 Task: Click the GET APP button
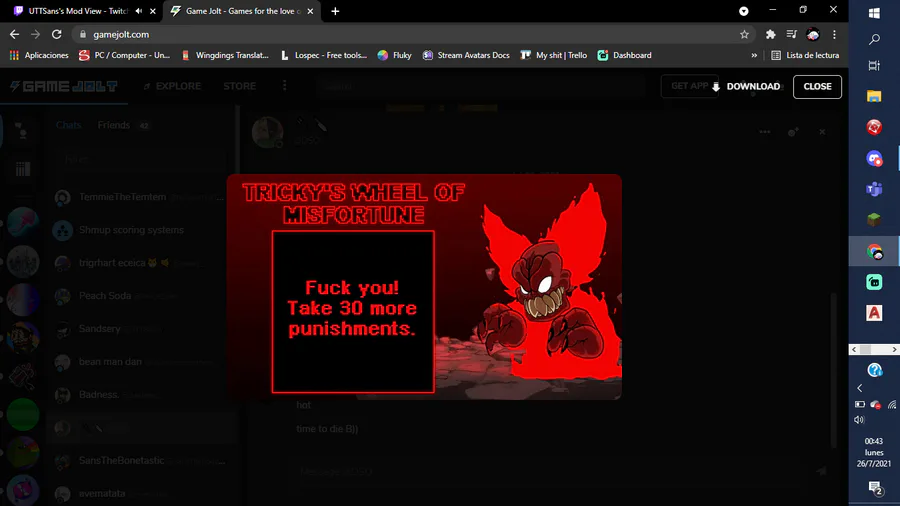tap(689, 86)
